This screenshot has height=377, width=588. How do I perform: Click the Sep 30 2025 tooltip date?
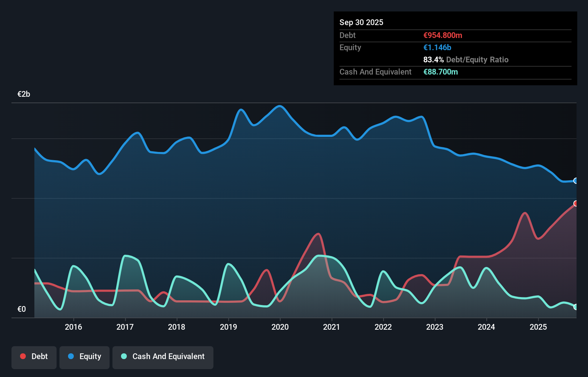tap(361, 22)
